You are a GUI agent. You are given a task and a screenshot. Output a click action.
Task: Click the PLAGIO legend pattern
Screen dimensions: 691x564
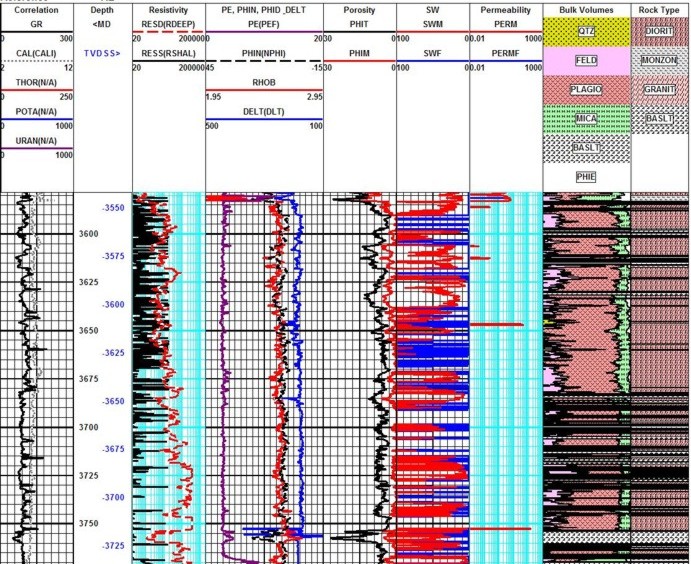[x=587, y=89]
